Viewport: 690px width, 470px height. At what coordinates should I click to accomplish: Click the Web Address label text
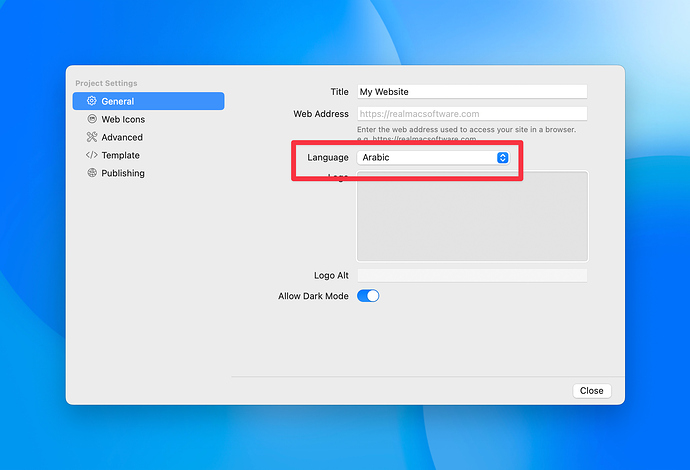click(321, 114)
